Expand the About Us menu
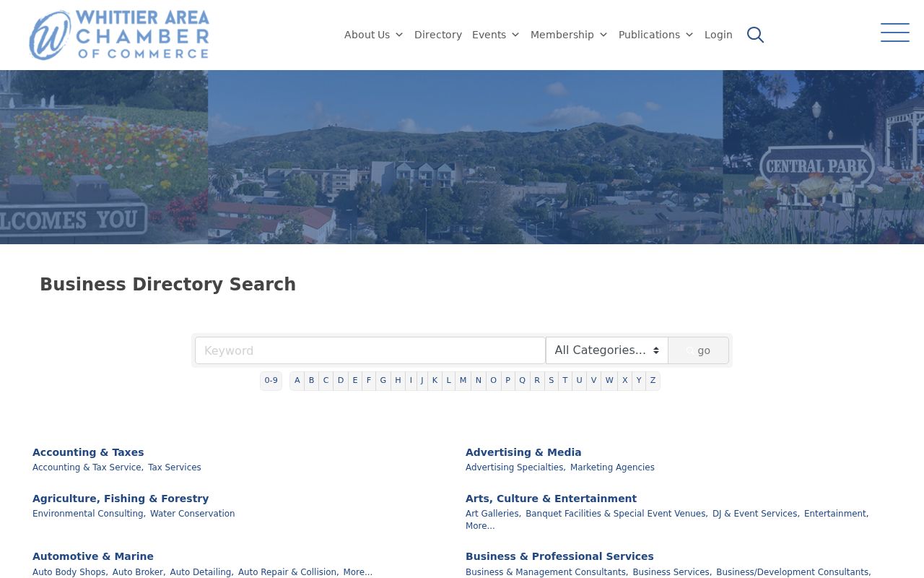Screen dimensions: 924x578 point(374,35)
